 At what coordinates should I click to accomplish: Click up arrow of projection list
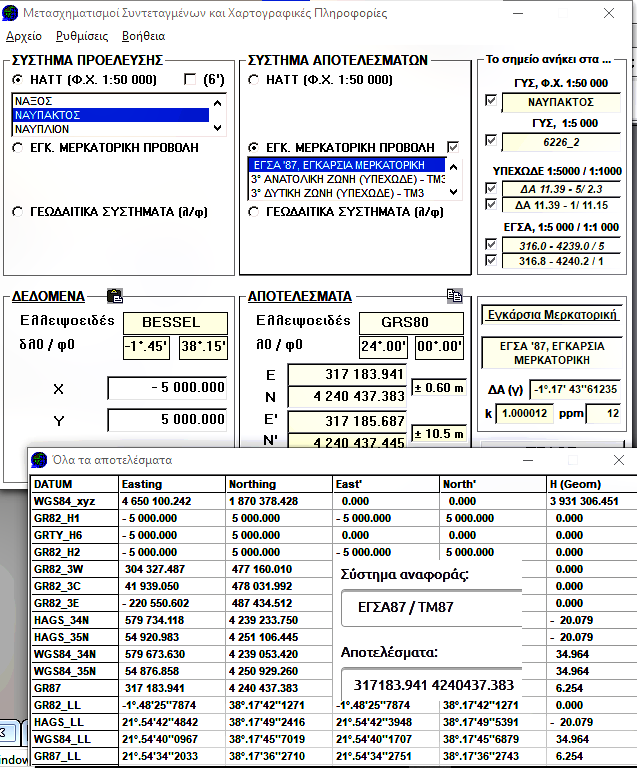pos(453,167)
